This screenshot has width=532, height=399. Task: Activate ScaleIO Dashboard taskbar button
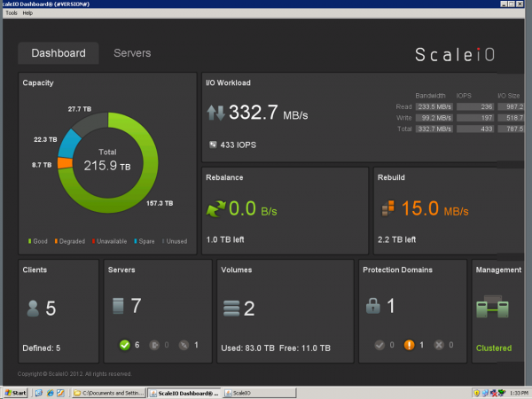pos(184,393)
